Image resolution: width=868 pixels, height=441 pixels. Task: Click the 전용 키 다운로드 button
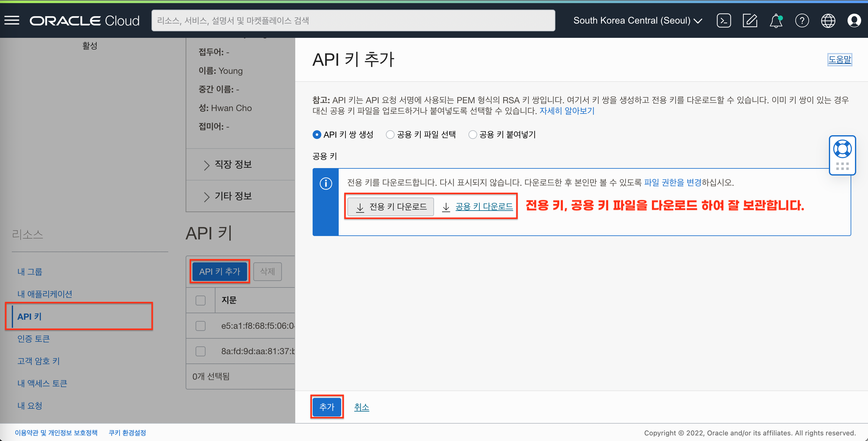[390, 206]
